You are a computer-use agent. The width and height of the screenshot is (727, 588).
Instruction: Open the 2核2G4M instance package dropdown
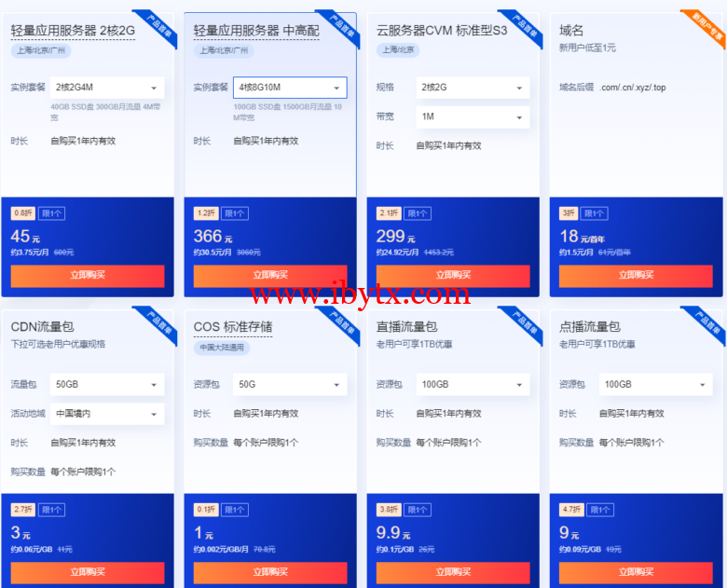[x=107, y=88]
